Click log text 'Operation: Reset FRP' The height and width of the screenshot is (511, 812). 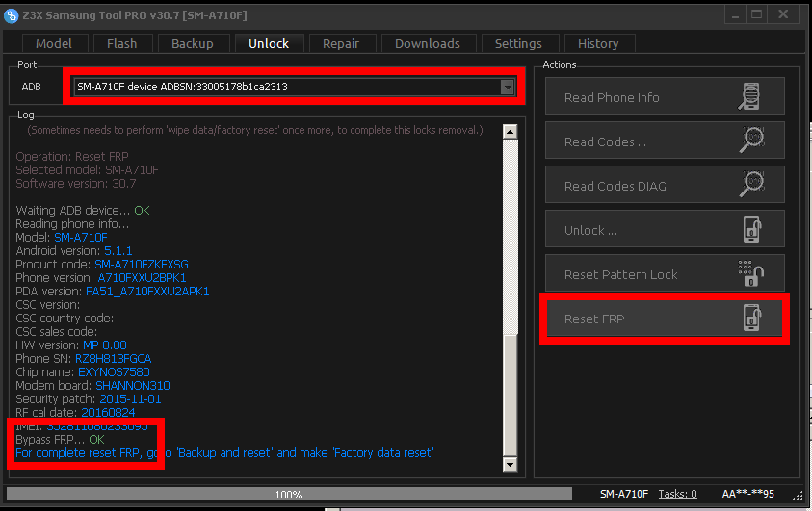[72, 156]
